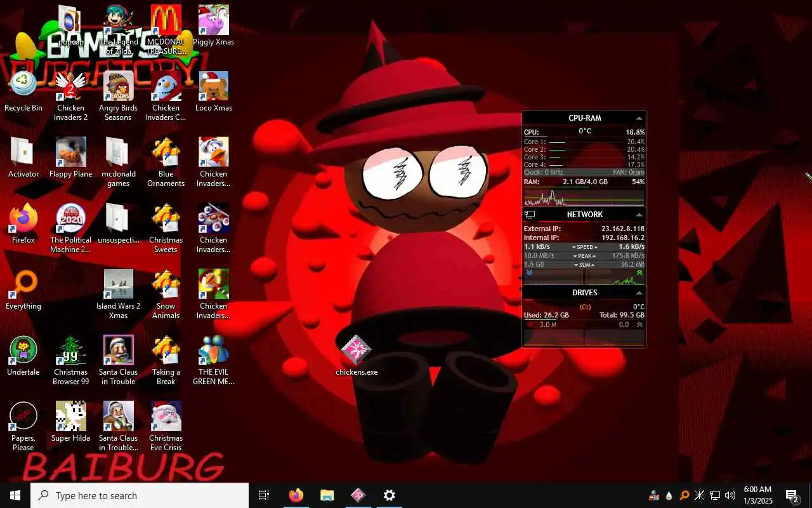Select the Flappy Plane icon
The image size is (812, 508).
(x=71, y=157)
